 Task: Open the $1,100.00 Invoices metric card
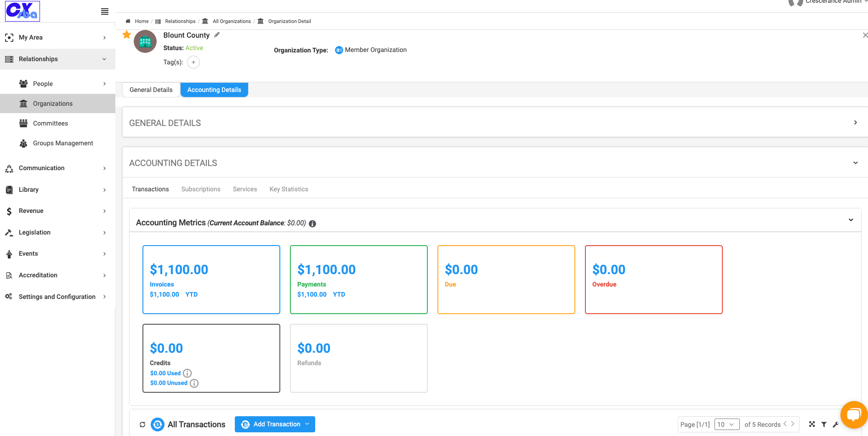(x=211, y=280)
